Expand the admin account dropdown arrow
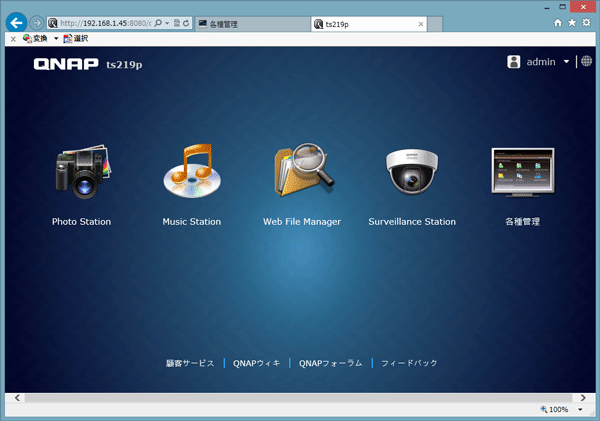 566,62
